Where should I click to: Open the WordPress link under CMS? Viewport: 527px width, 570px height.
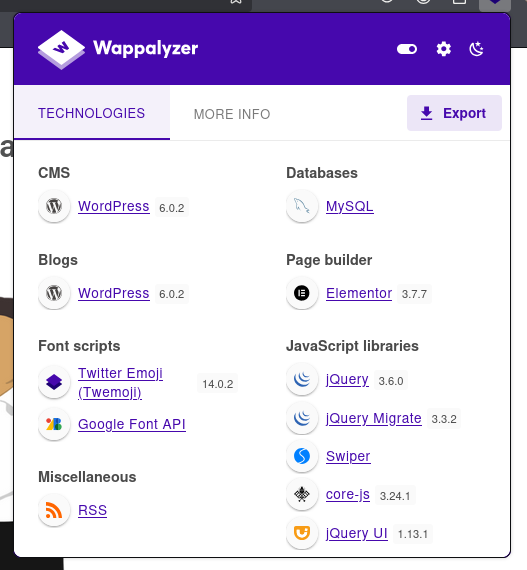(114, 206)
